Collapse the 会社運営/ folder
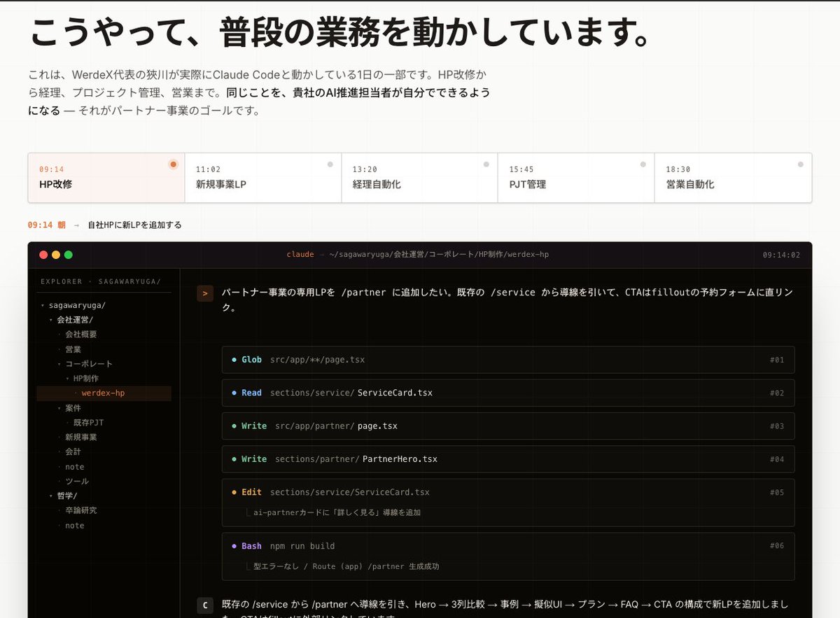The width and height of the screenshot is (840, 618). tap(51, 320)
